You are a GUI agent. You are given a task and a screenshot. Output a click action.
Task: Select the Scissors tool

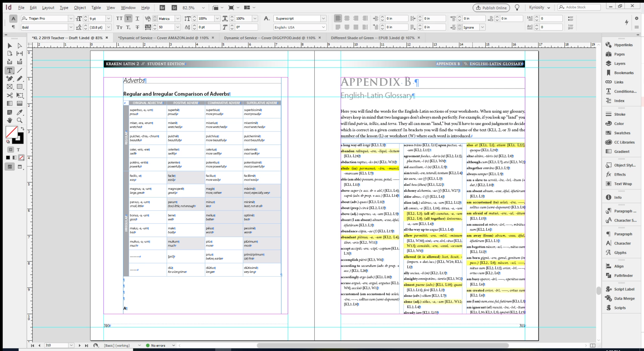coord(10,96)
